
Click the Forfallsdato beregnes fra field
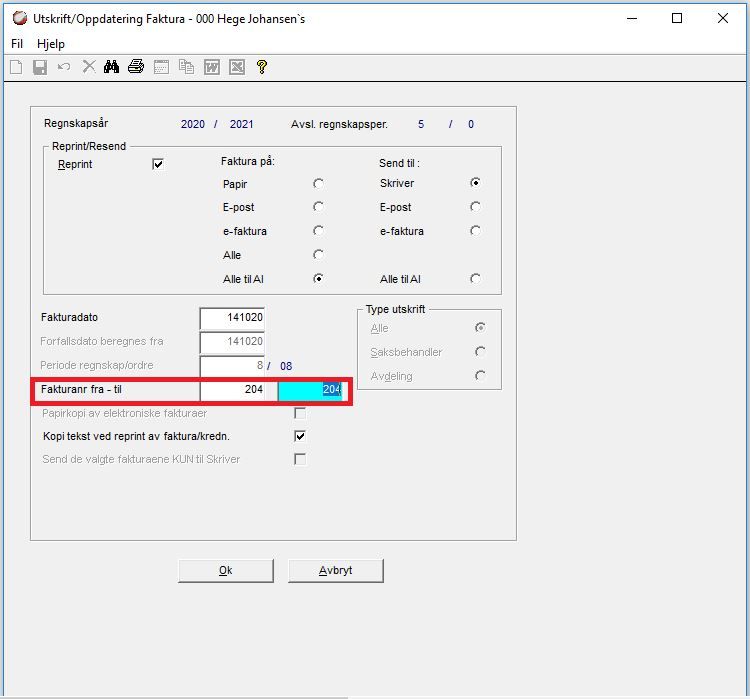click(232, 342)
